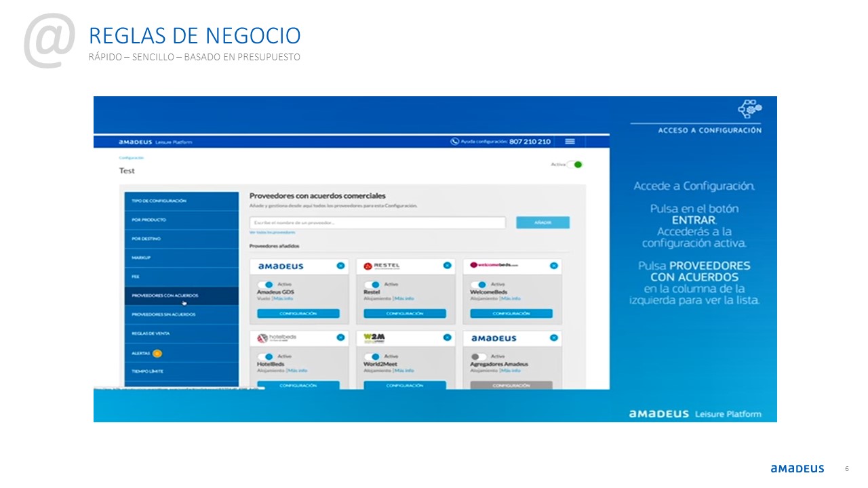The width and height of the screenshot is (868, 488).
Task: Toggle HotelBeds Activo switch
Action: click(x=265, y=357)
